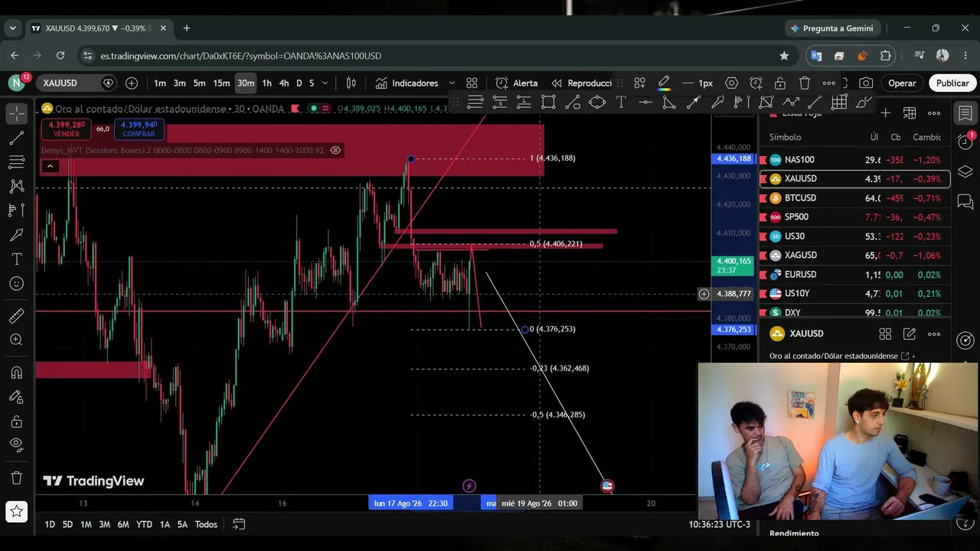Select the rectangle tool in favorites toolbar
The width and height of the screenshot is (980, 551).
tap(548, 102)
